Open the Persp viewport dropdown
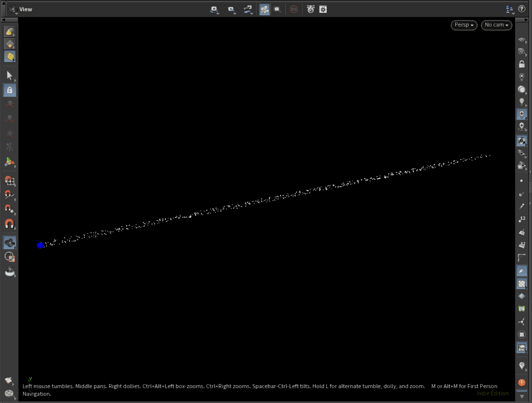Image resolution: width=532 pixels, height=403 pixels. pyautogui.click(x=463, y=25)
